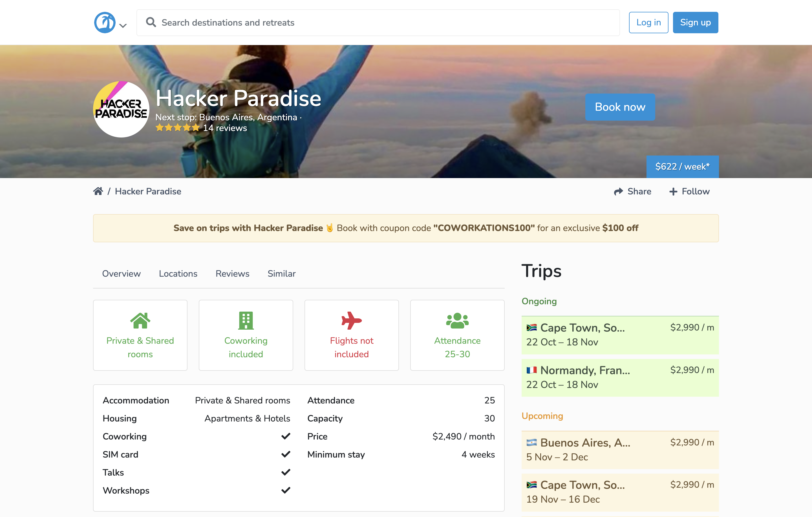
Task: Select the Coworking included card text
Action: pyautogui.click(x=246, y=347)
